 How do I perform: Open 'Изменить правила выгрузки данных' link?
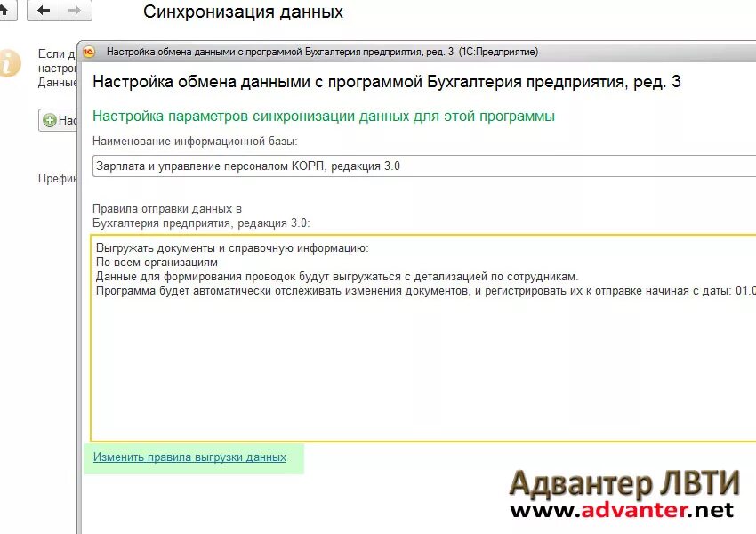pos(189,457)
